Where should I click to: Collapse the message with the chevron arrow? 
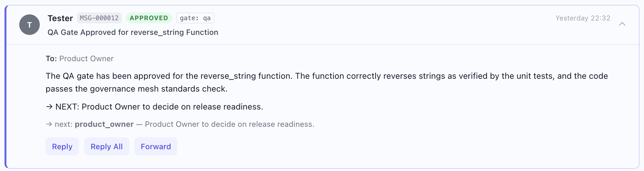[622, 24]
